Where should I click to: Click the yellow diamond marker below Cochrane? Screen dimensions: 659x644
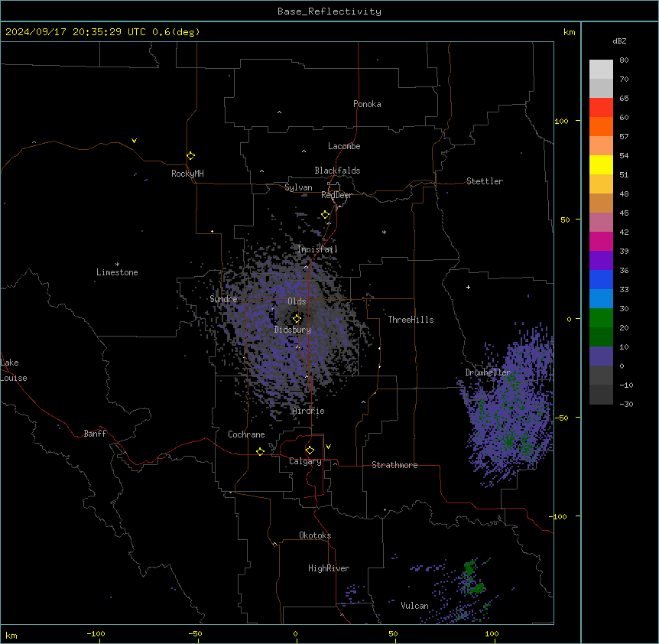point(260,451)
